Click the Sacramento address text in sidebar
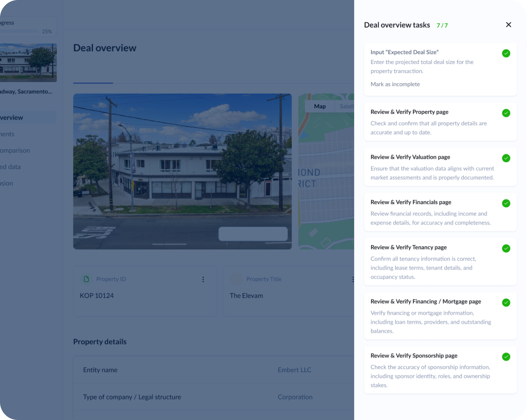This screenshot has height=420, width=527. point(26,92)
